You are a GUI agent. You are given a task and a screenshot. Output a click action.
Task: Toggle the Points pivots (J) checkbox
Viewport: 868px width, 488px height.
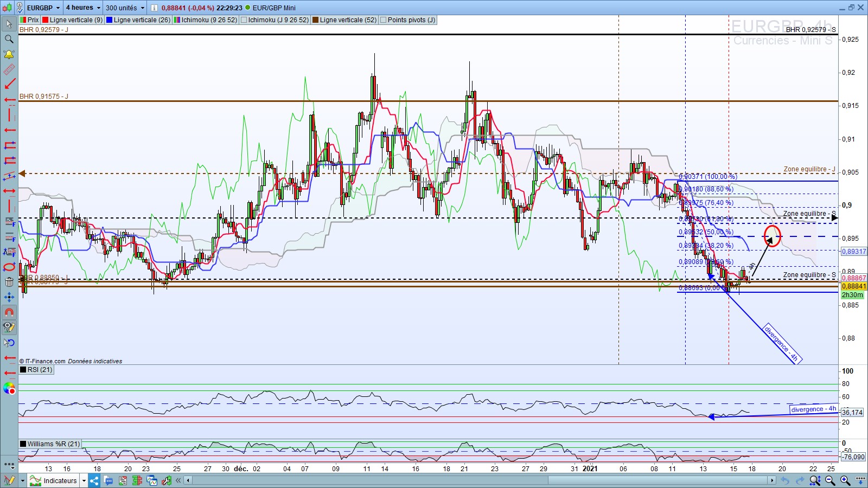click(384, 20)
